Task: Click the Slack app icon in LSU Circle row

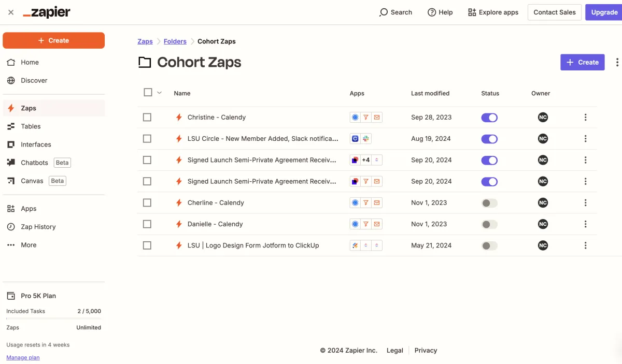Action: (x=366, y=139)
